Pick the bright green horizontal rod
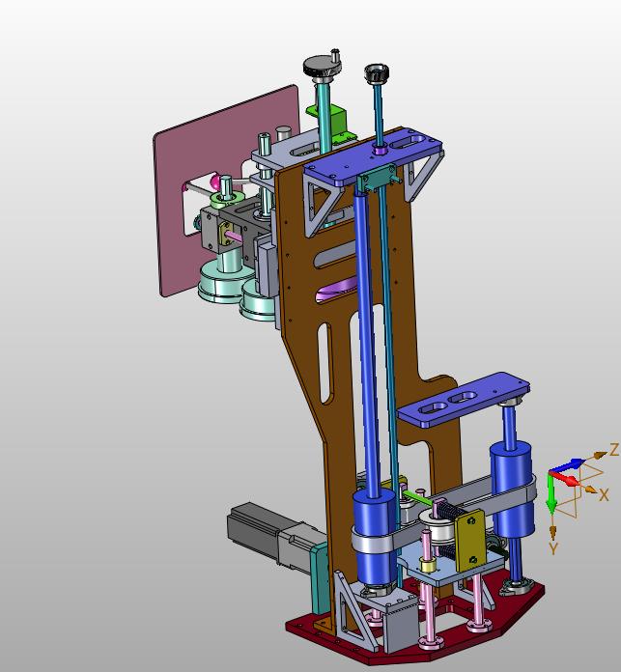Viewport: 621px width, 672px height. pyautogui.click(x=418, y=497)
